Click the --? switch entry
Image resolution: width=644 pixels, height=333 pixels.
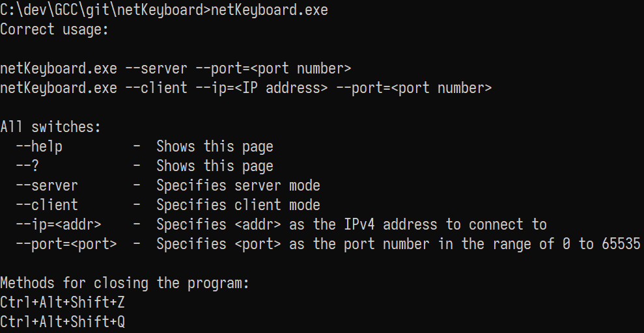click(27, 166)
